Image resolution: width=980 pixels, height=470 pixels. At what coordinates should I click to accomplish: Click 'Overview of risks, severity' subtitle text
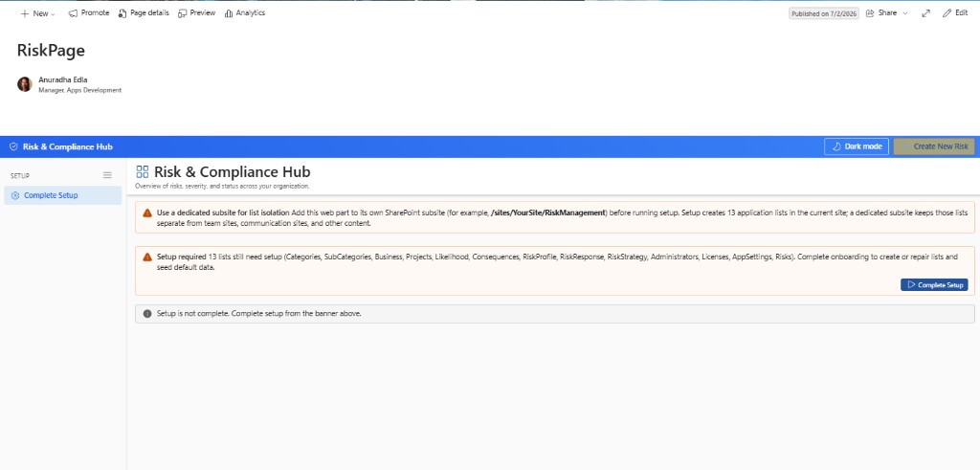pyautogui.click(x=222, y=187)
